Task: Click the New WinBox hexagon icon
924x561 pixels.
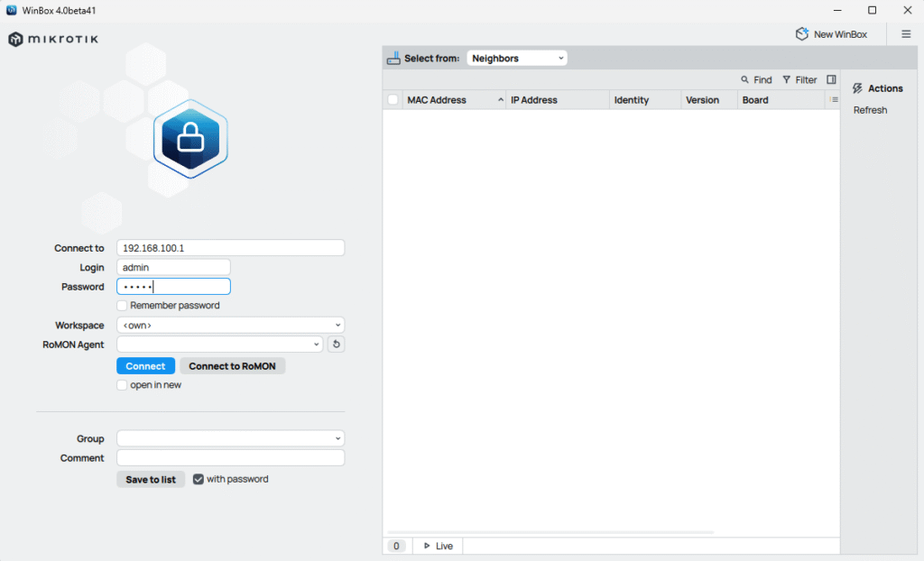Action: (802, 33)
